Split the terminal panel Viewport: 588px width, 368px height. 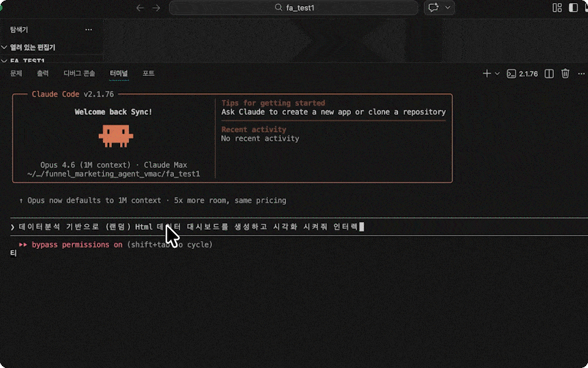[x=549, y=74]
